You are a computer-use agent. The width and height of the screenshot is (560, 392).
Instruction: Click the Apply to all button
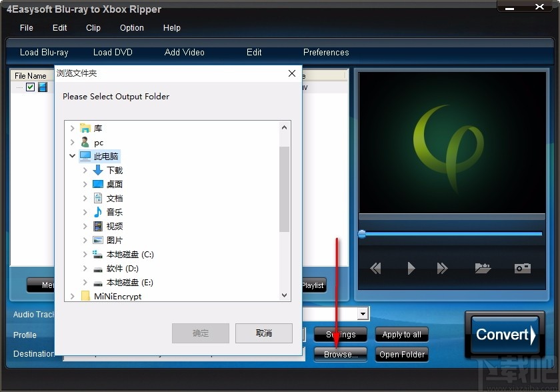pyautogui.click(x=401, y=334)
